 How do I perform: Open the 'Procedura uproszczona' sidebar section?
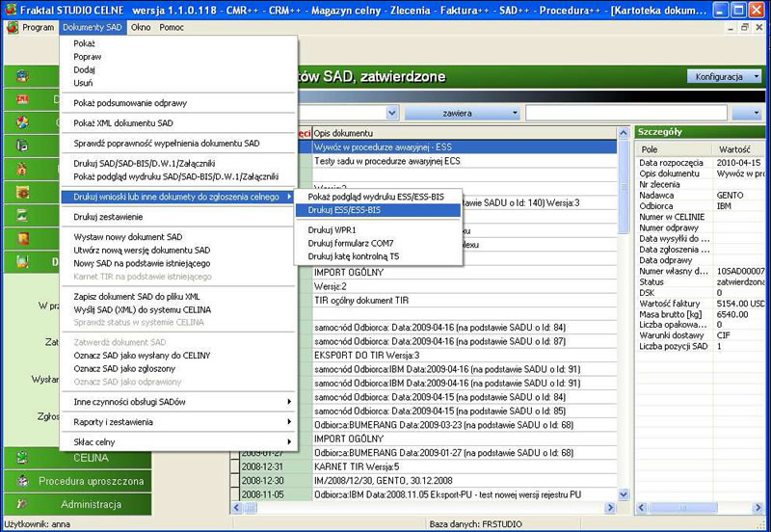[78, 481]
